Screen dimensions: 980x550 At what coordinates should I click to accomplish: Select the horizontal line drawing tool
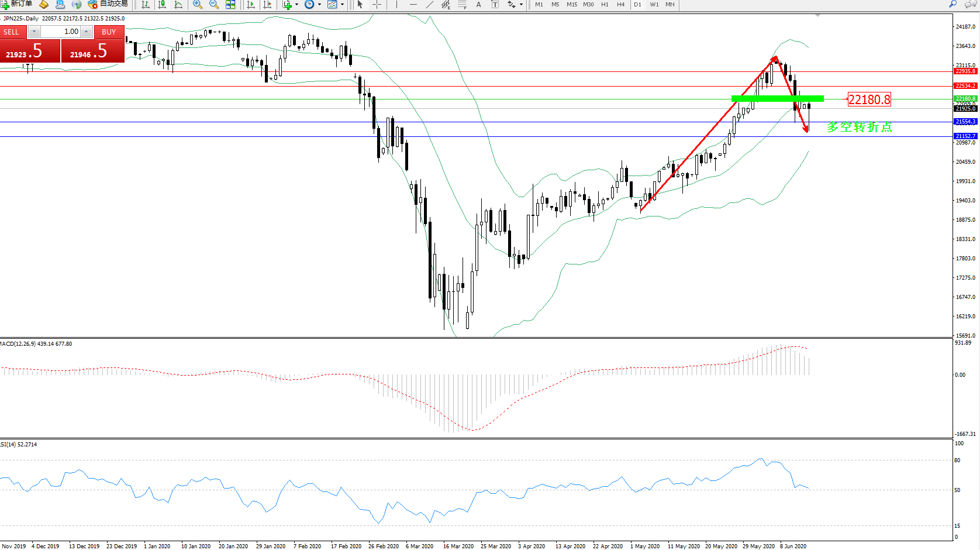coord(413,4)
